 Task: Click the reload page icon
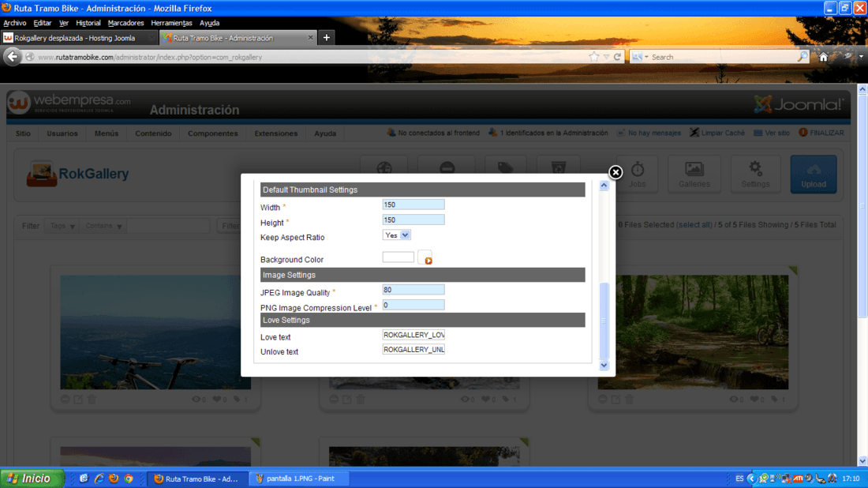[x=617, y=57]
